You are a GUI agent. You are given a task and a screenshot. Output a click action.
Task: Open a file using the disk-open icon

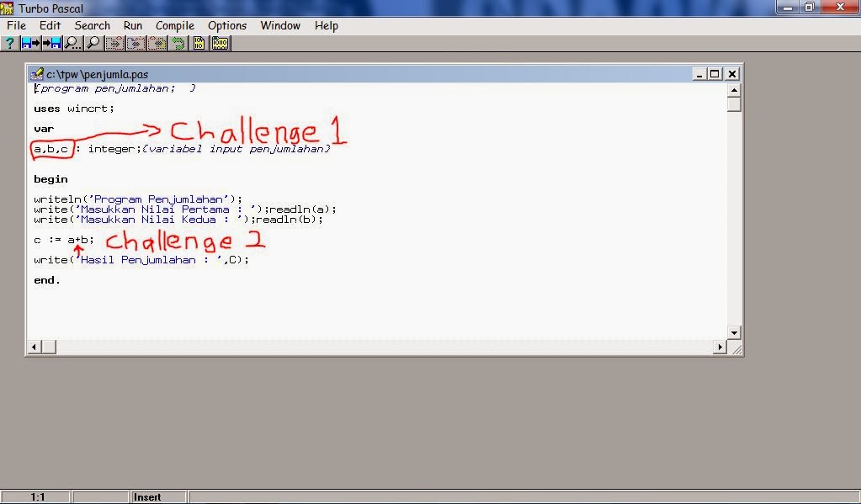28,42
